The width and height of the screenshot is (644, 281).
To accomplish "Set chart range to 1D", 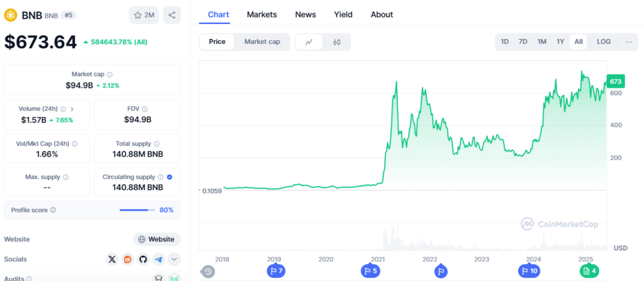I will pyautogui.click(x=505, y=42).
